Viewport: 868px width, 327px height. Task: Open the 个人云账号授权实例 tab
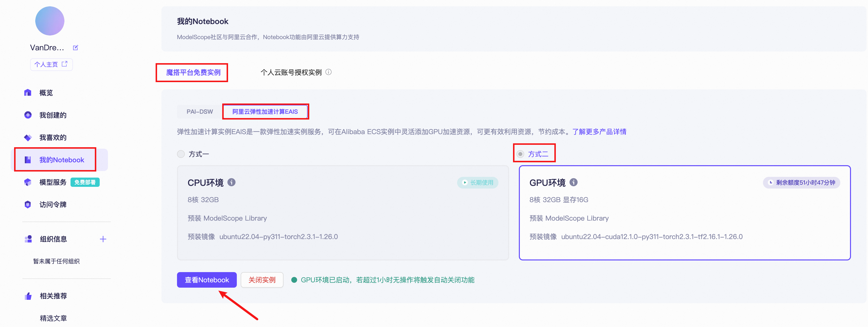(x=291, y=72)
